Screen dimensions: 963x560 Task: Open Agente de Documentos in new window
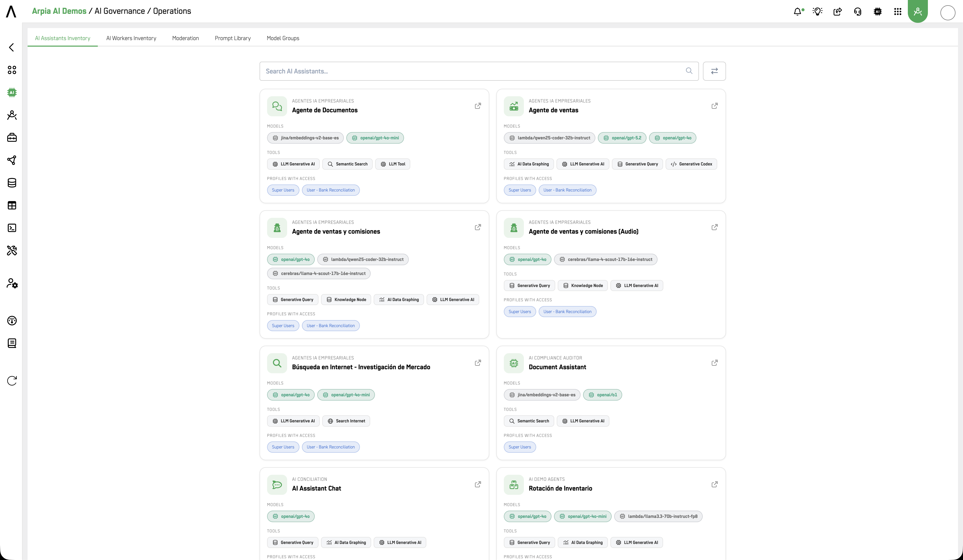click(478, 106)
